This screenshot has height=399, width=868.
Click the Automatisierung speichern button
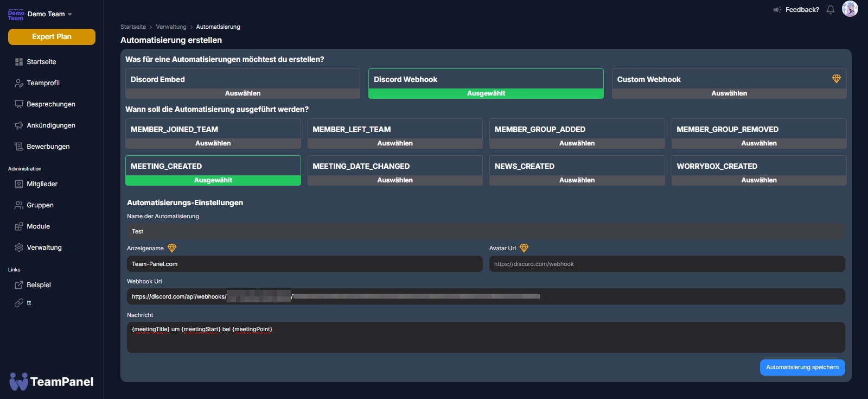point(802,368)
